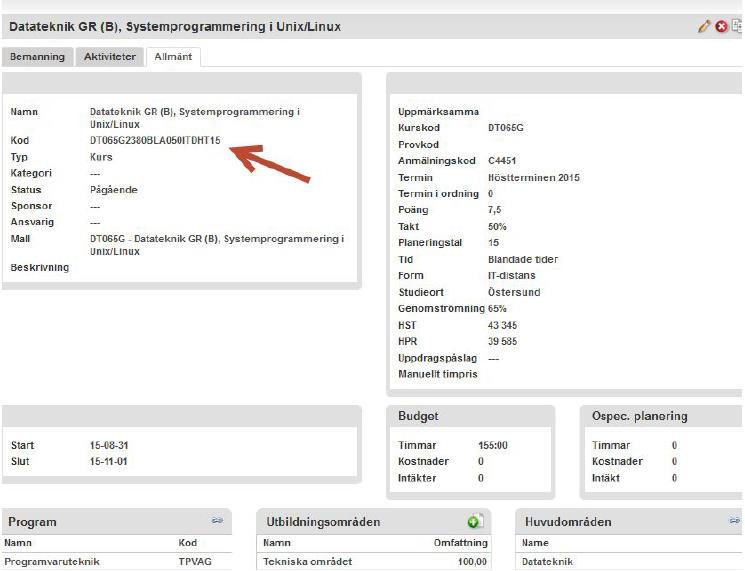Click the Ansvarig label
The image size is (745, 571).
(32, 222)
